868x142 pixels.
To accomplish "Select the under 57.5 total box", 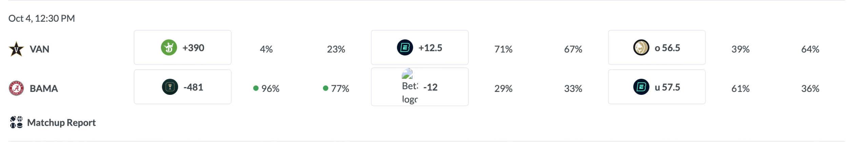I will 656,87.
